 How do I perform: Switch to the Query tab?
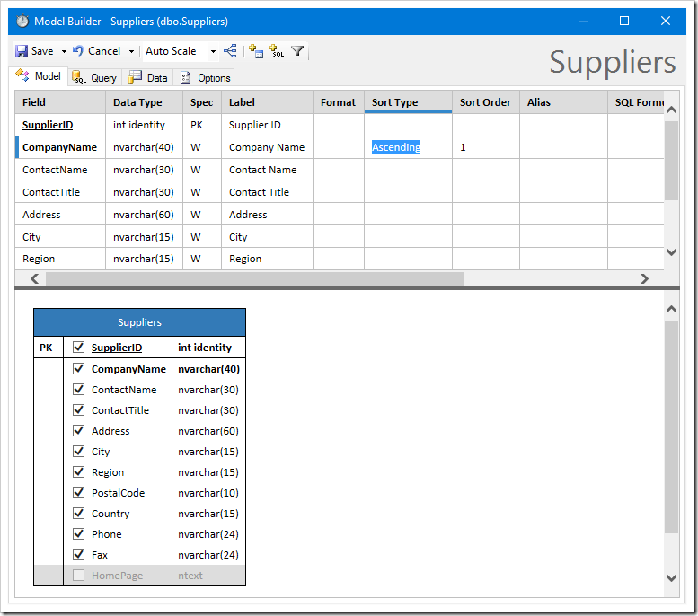point(94,78)
